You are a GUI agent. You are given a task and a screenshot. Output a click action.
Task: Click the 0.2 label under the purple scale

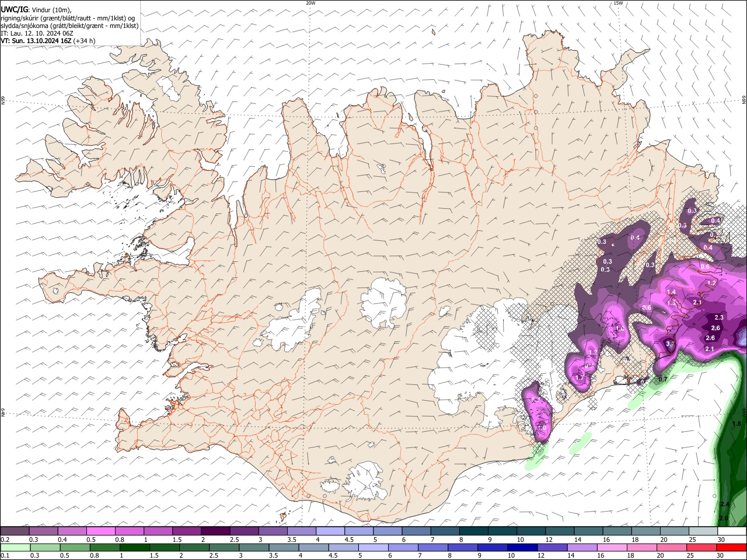coord(5,540)
